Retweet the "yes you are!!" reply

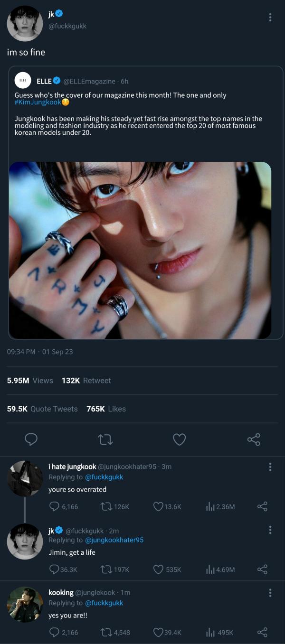[106, 632]
